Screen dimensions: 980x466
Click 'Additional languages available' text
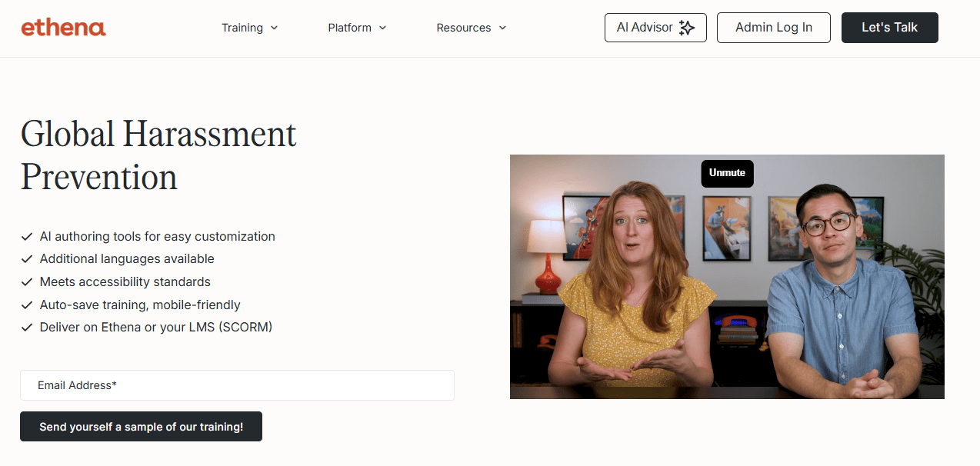click(127, 259)
